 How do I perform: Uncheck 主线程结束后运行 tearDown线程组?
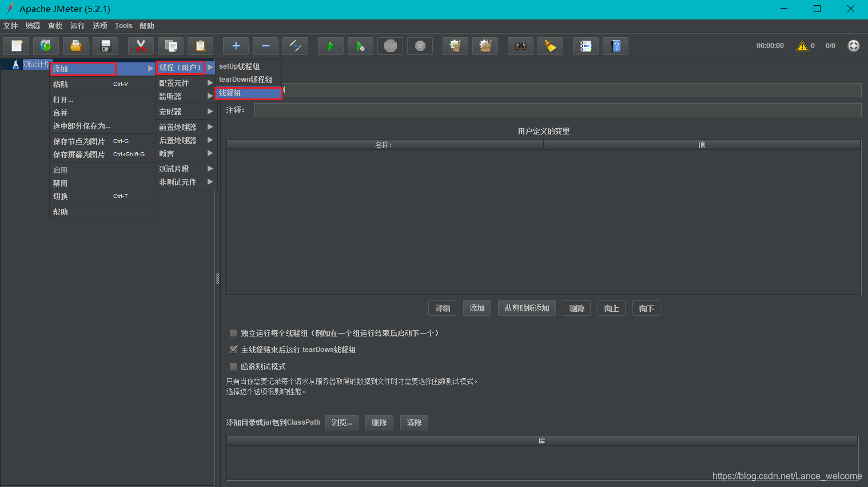click(233, 349)
